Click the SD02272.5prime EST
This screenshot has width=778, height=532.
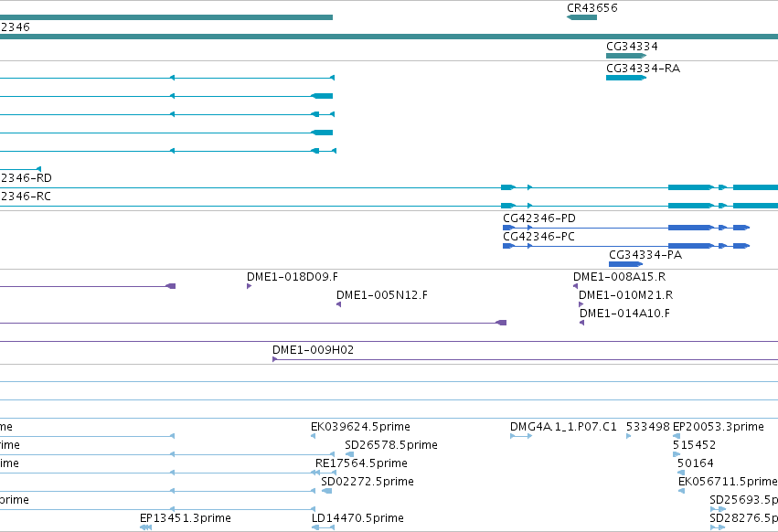[x=326, y=491]
